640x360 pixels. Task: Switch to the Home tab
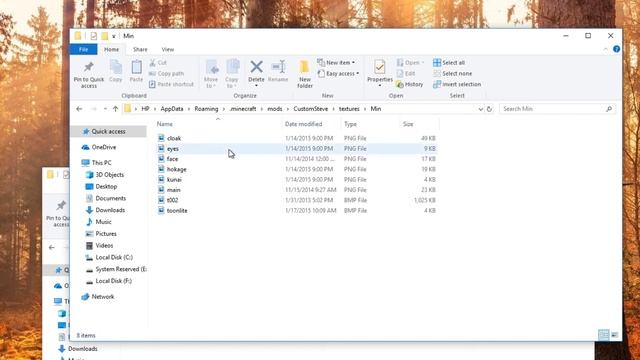111,49
